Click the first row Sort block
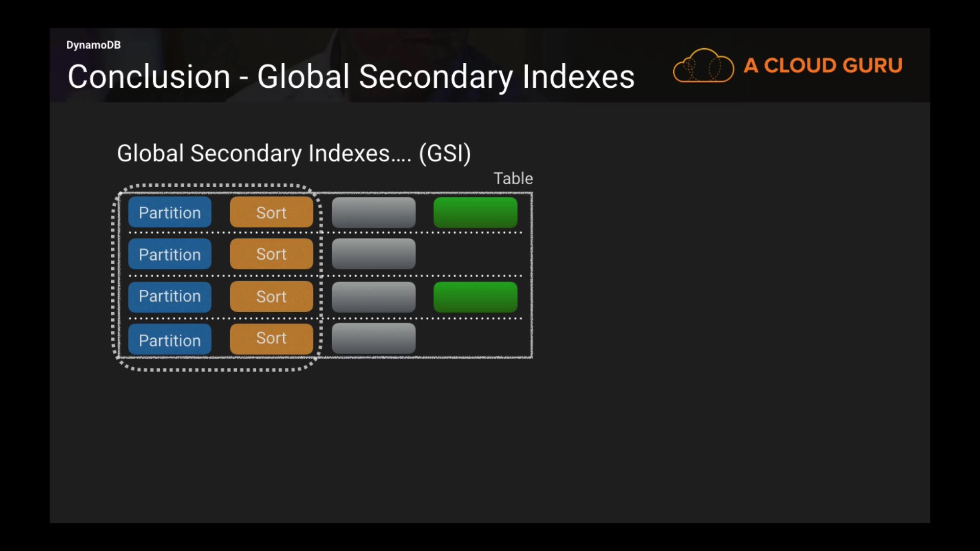980x551 pixels. click(271, 213)
